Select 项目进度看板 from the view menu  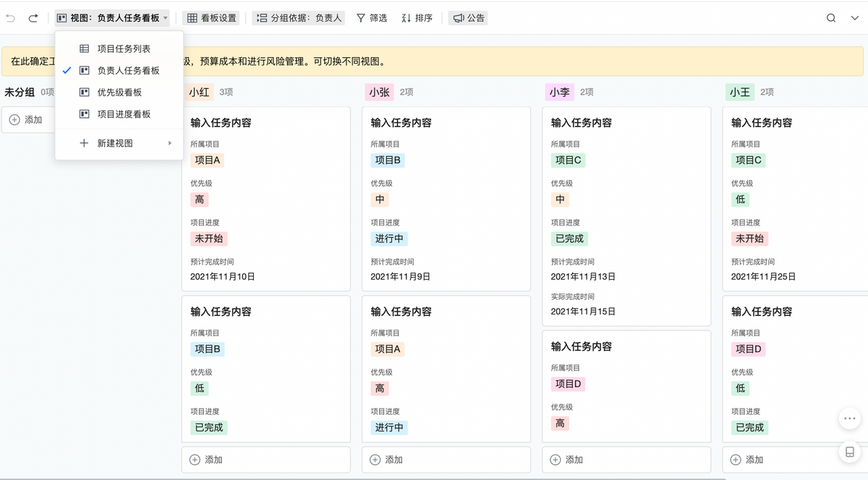tap(124, 114)
